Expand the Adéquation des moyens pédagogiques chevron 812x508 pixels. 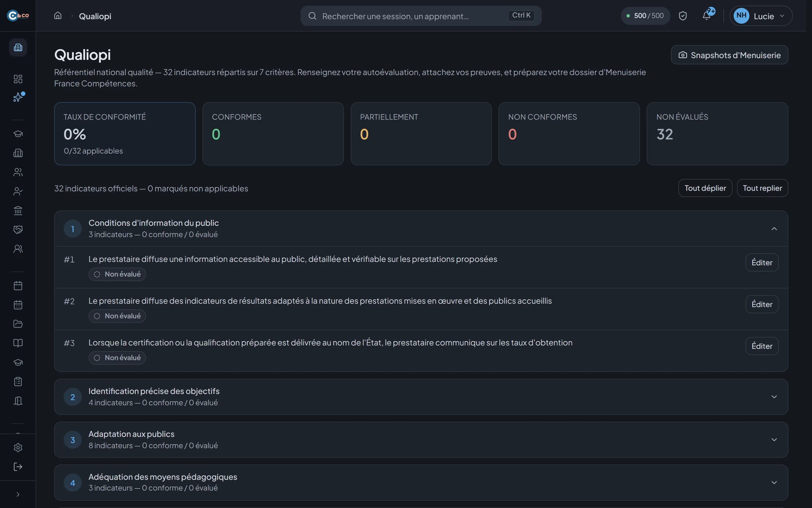click(x=774, y=483)
